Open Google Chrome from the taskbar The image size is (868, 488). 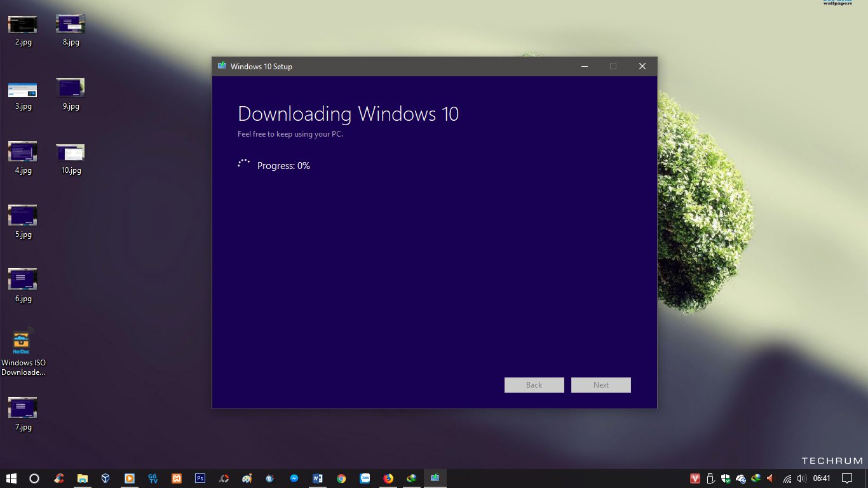coord(341,478)
